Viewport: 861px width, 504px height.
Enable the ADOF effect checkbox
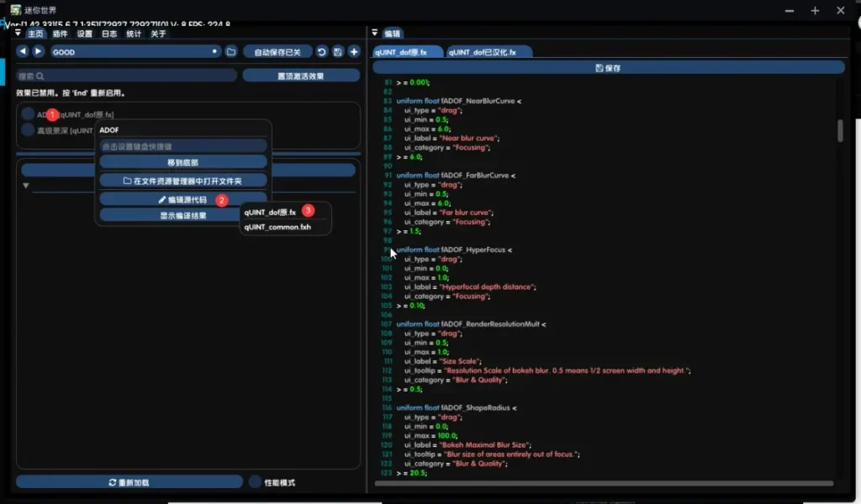[x=28, y=113]
